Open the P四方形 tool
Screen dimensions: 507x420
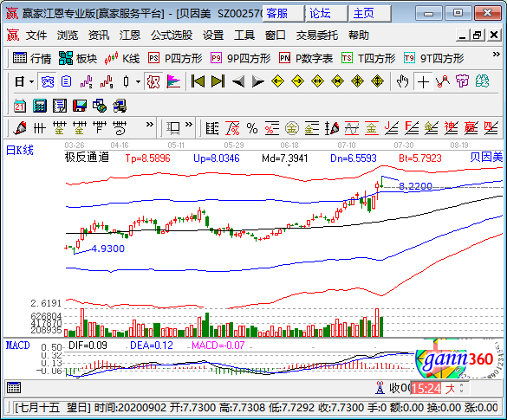coord(175,59)
